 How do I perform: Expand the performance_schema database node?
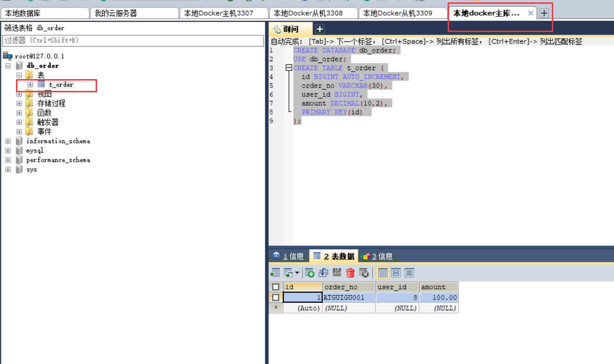[8, 160]
